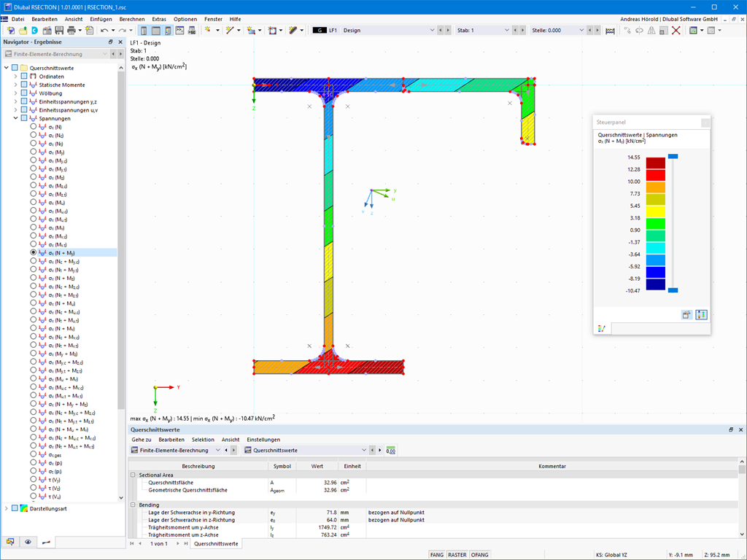The width and height of the screenshot is (747, 560).
Task: Click the save (floppy disk) icon
Action: [59, 31]
